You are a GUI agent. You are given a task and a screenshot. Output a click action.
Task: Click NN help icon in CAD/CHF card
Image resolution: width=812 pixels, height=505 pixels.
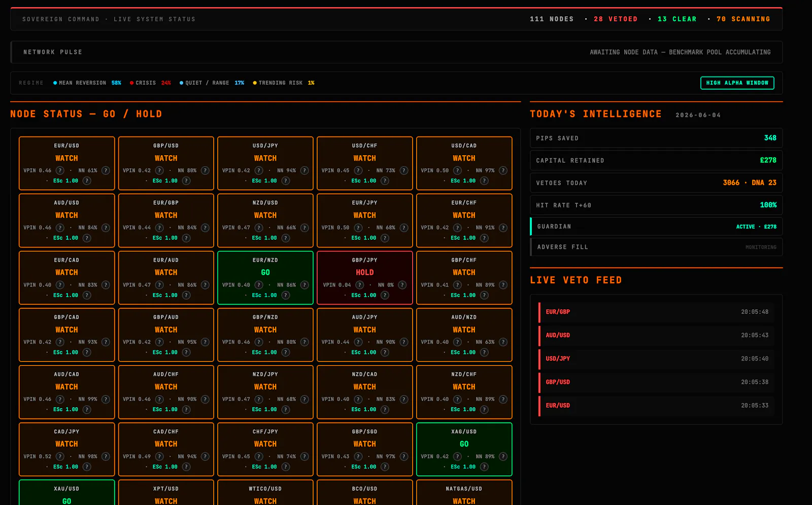coord(205,456)
